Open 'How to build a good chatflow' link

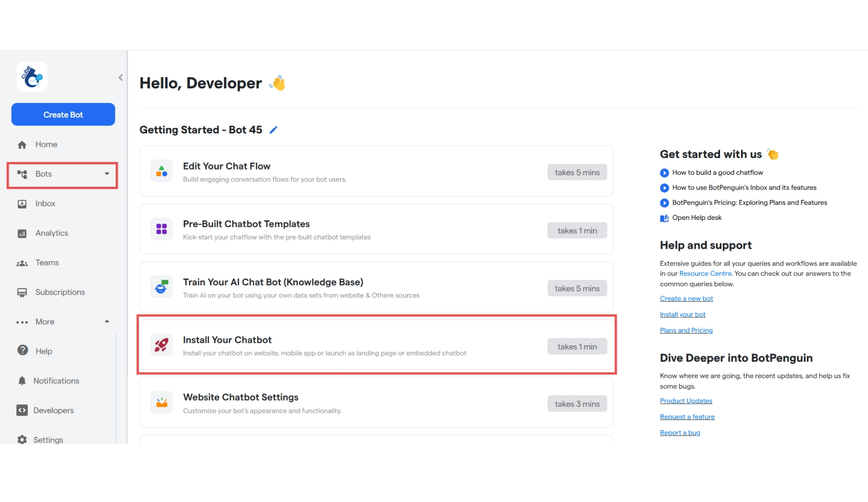[717, 172]
